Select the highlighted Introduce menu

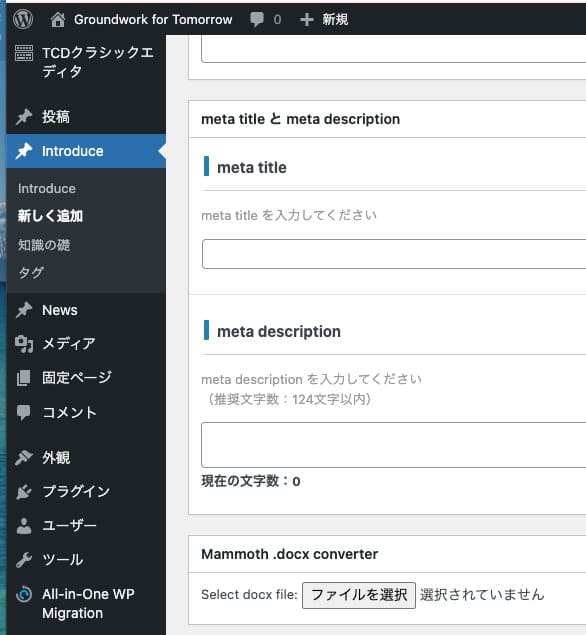pos(86,151)
